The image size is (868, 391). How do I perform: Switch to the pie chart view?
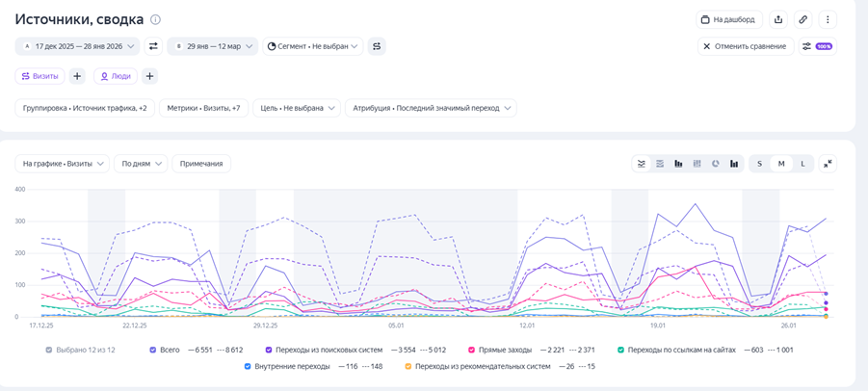click(716, 164)
